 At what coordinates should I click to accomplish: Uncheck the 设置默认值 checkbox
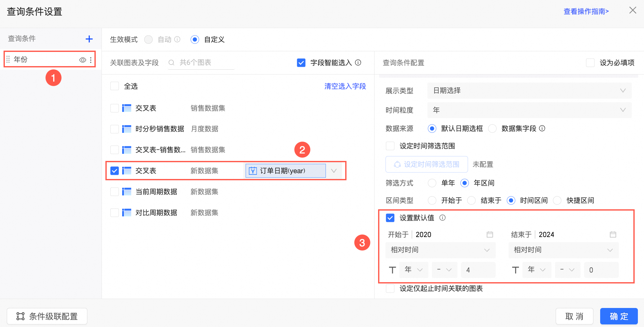click(x=390, y=218)
